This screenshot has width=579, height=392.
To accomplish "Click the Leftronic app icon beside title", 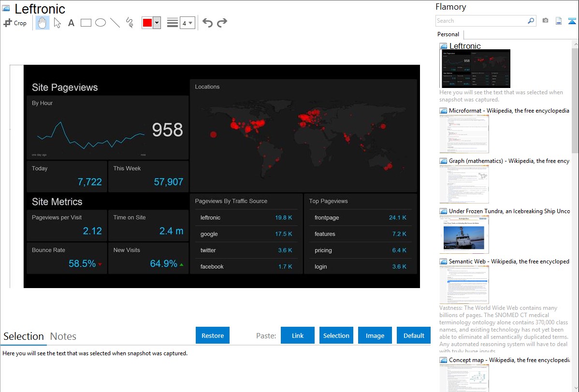I will tap(6, 8).
